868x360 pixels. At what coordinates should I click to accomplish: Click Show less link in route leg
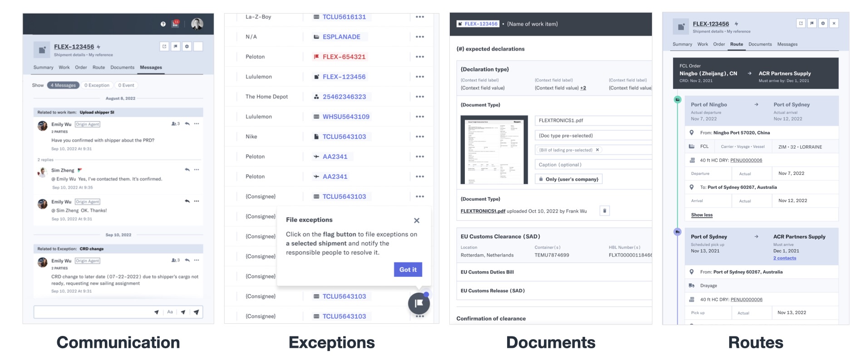click(x=701, y=215)
